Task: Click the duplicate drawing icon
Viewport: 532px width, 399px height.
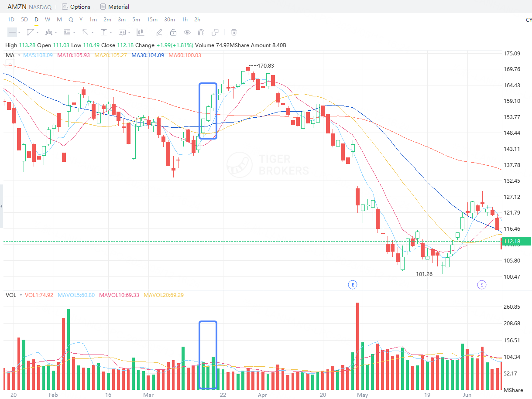Action: pyautogui.click(x=215, y=32)
